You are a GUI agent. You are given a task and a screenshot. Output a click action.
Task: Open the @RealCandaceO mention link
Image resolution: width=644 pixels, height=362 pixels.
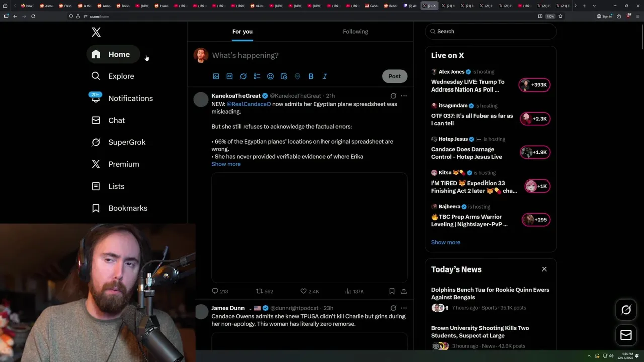click(x=249, y=104)
